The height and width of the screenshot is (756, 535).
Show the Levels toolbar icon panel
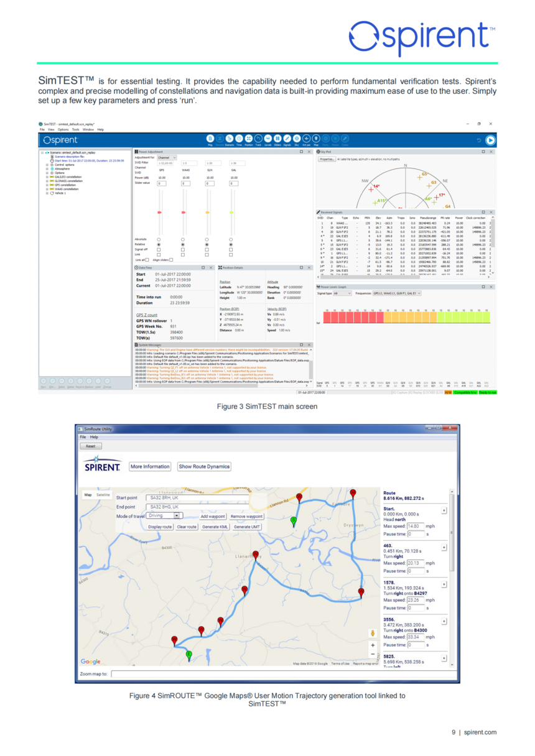tap(268, 138)
